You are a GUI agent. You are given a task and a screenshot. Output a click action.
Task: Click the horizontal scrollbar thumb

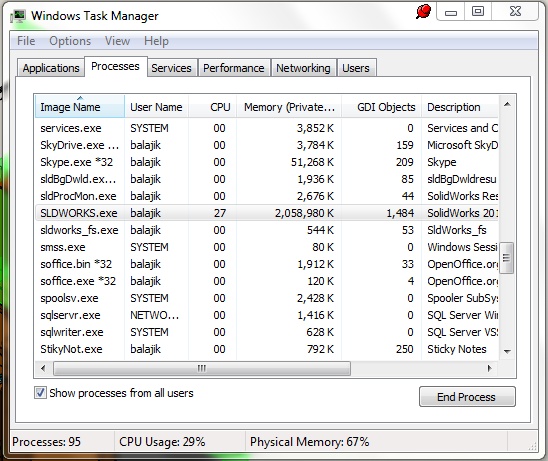[202, 368]
